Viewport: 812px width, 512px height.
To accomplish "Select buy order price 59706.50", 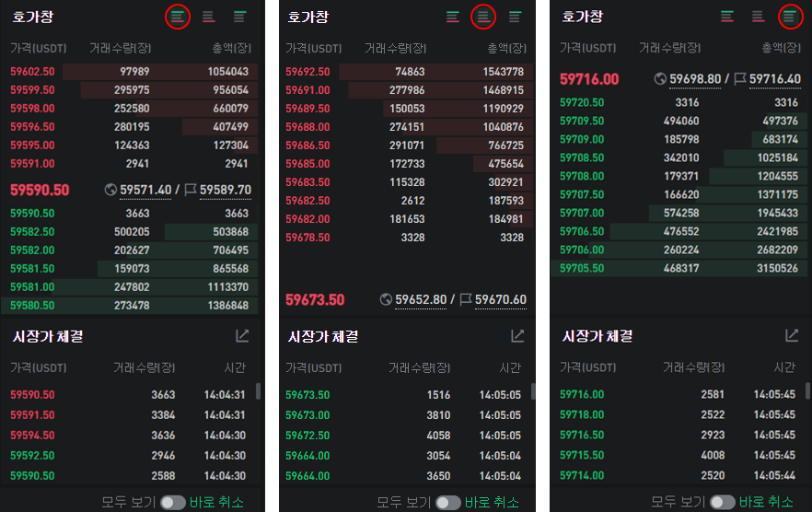I will point(582,231).
